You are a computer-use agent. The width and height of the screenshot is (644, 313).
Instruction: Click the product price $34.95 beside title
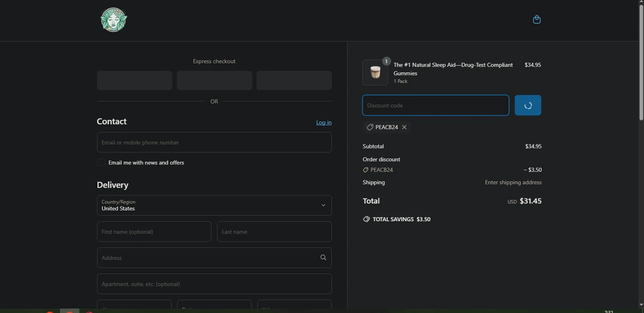(x=533, y=65)
